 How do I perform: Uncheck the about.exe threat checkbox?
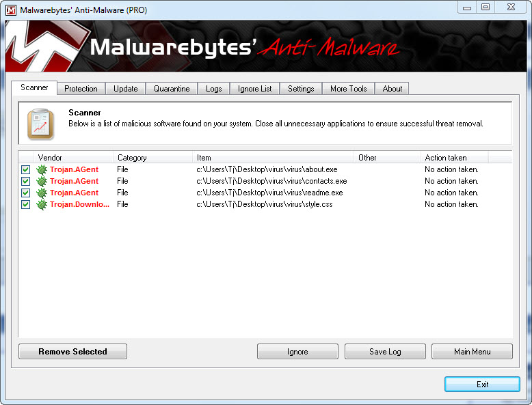[25, 170]
